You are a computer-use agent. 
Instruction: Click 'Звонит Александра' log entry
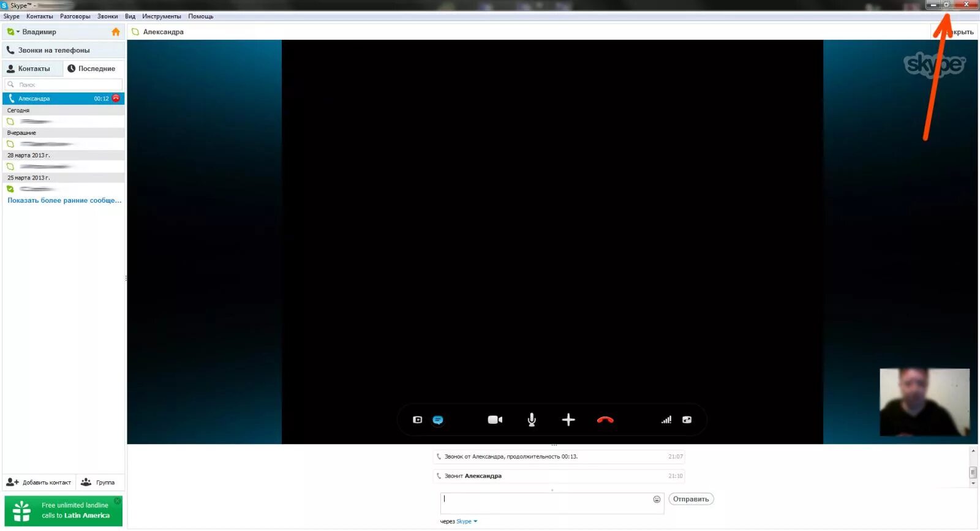pyautogui.click(x=559, y=476)
